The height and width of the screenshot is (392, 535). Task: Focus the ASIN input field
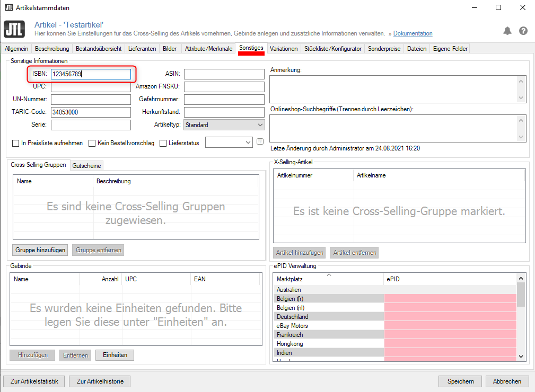click(224, 74)
